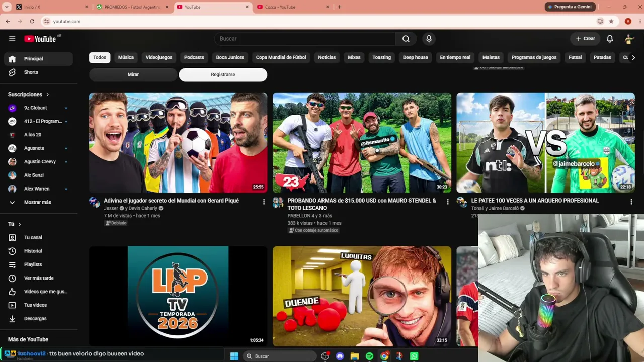
Task: Expand the Suscripciones section chevron
Action: point(48,95)
